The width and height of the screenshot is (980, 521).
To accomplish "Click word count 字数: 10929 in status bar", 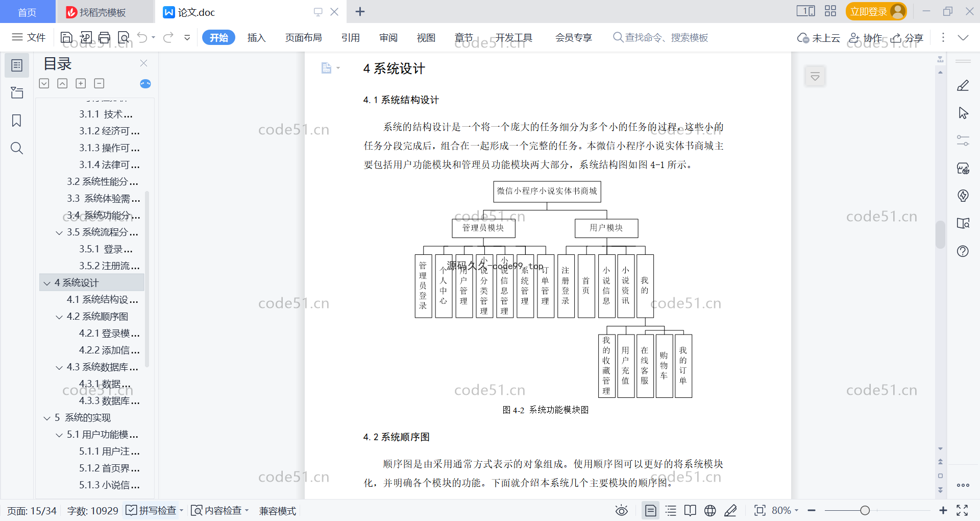I will [x=92, y=510].
